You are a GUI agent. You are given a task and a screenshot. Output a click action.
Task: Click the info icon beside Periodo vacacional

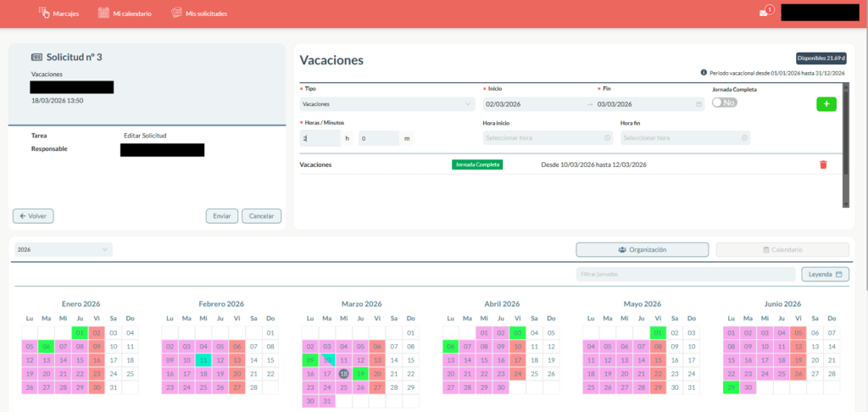(x=704, y=73)
